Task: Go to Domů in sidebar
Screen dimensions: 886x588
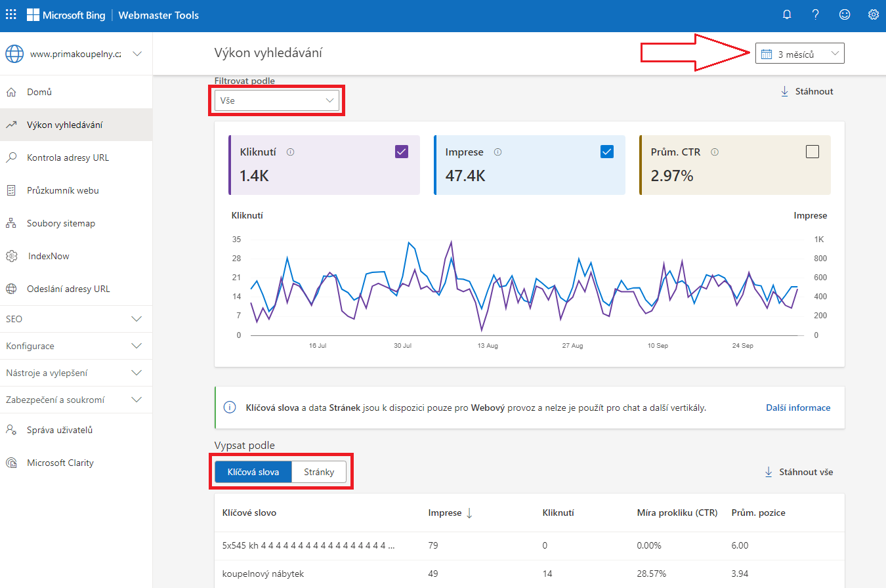Action: pos(76,93)
